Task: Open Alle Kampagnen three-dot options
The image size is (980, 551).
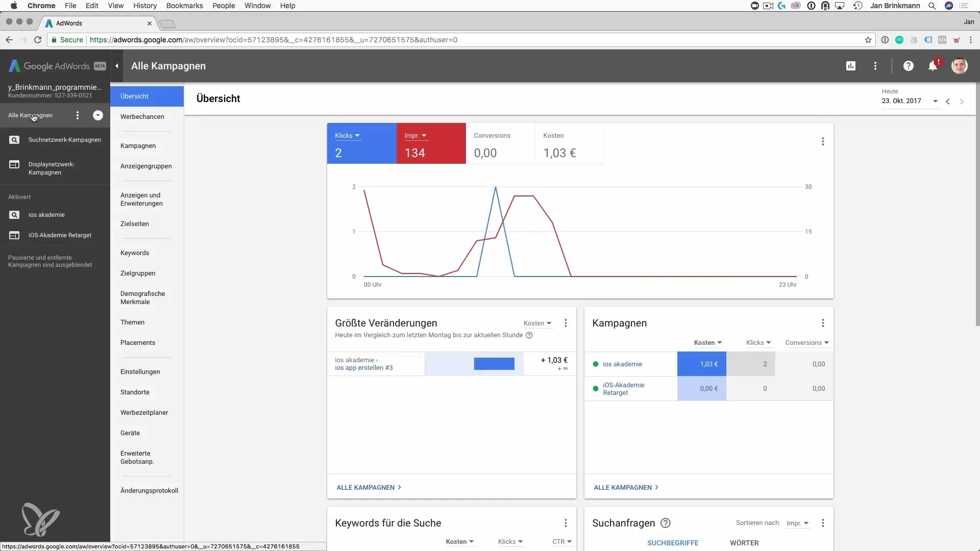Action: pos(78,115)
